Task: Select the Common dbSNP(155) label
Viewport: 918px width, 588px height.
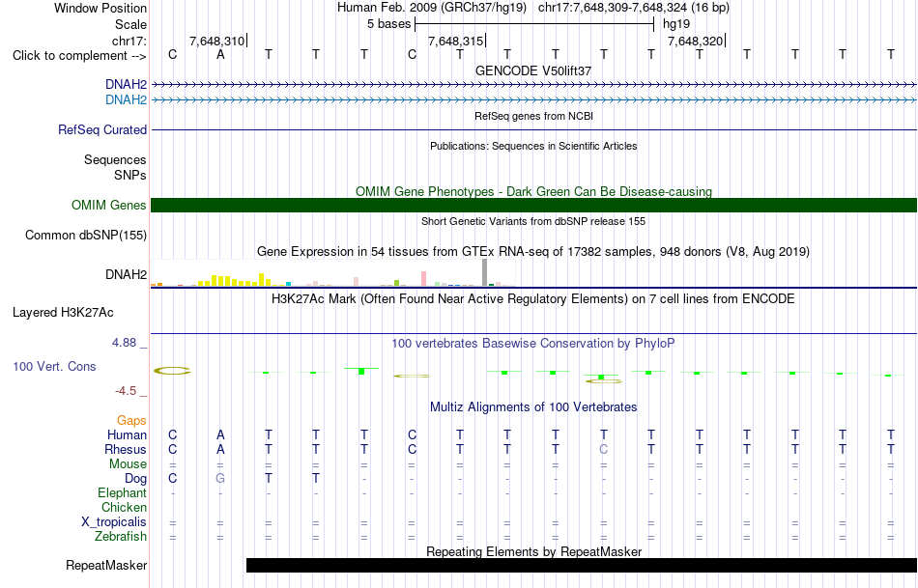Action: (86, 236)
